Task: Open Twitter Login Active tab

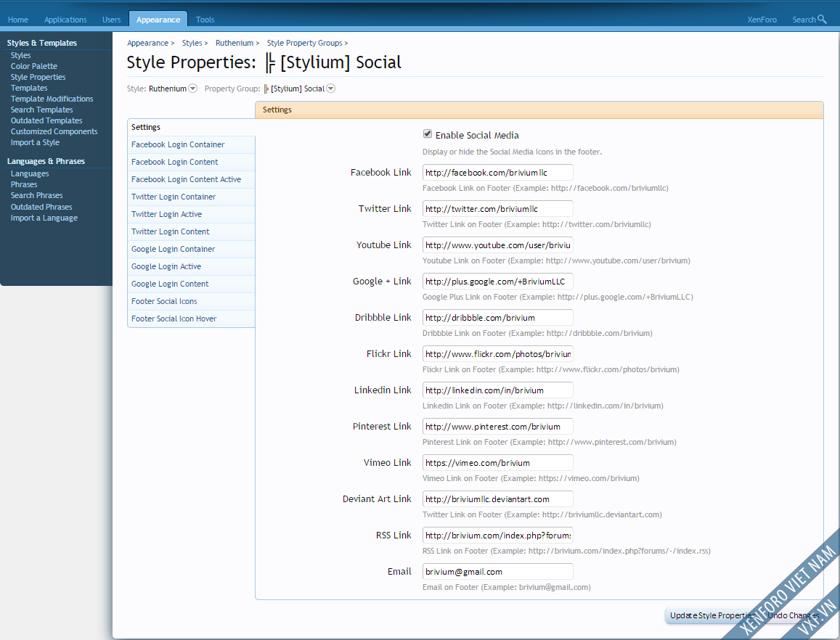Action: coord(191,214)
